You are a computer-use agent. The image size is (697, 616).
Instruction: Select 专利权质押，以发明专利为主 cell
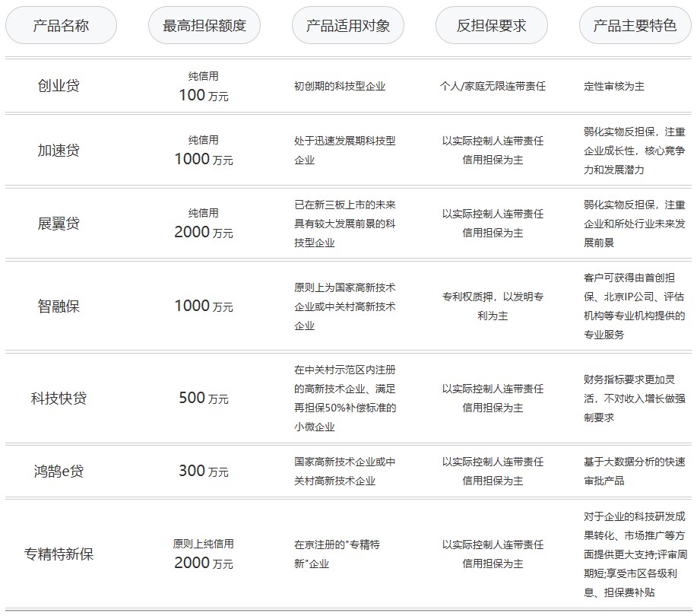click(x=493, y=306)
